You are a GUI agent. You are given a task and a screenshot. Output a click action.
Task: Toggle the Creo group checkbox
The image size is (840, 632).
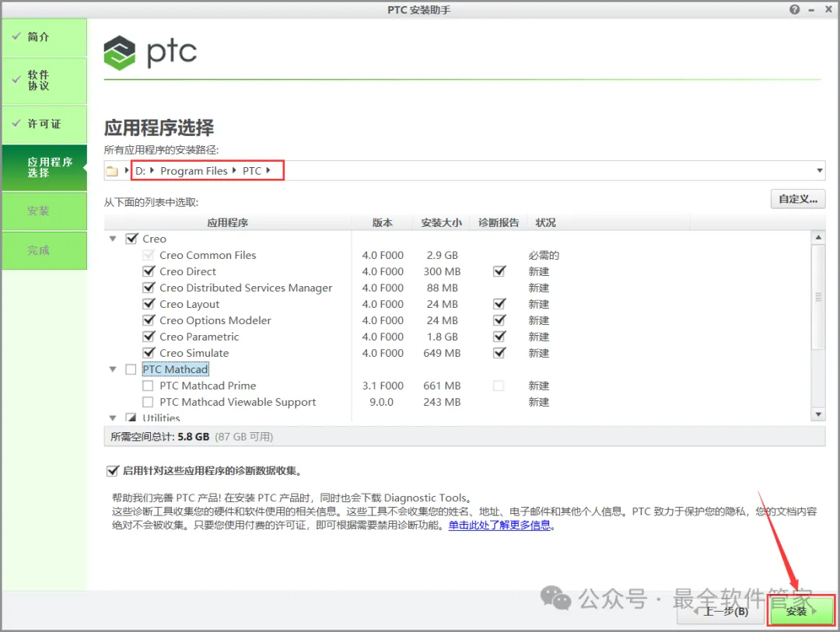click(131, 239)
